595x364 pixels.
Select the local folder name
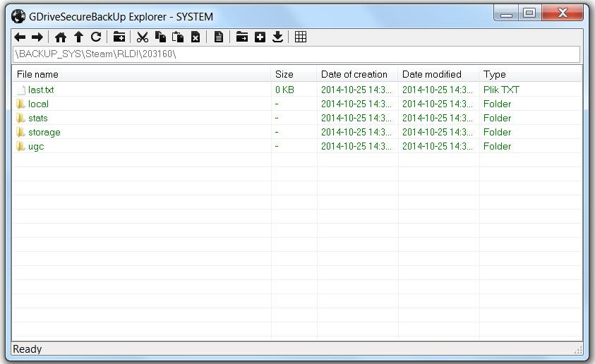(38, 104)
